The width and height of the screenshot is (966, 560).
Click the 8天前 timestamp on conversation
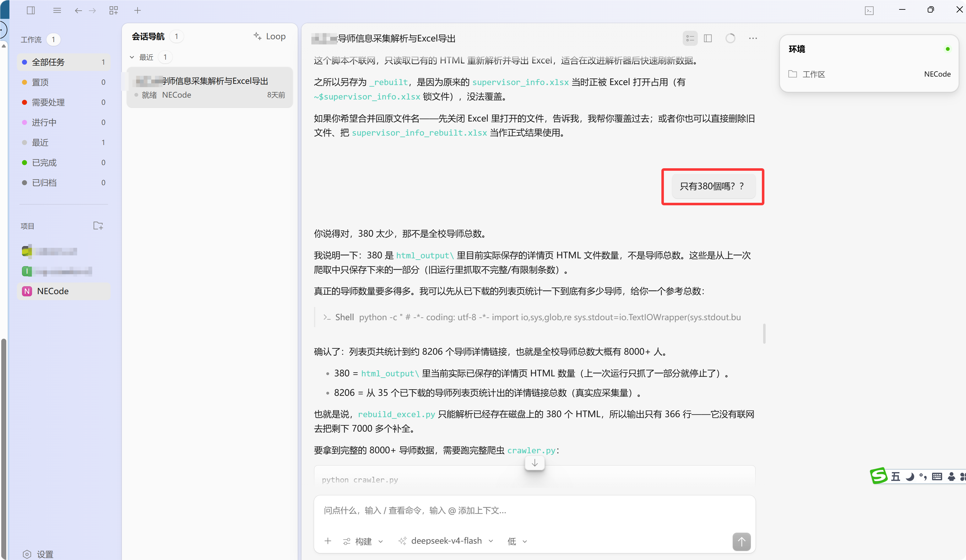(x=276, y=94)
